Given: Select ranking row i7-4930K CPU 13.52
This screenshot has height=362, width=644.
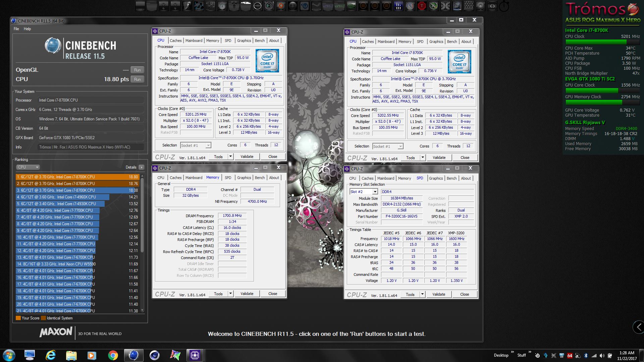Looking at the screenshot, I should click(x=78, y=204).
